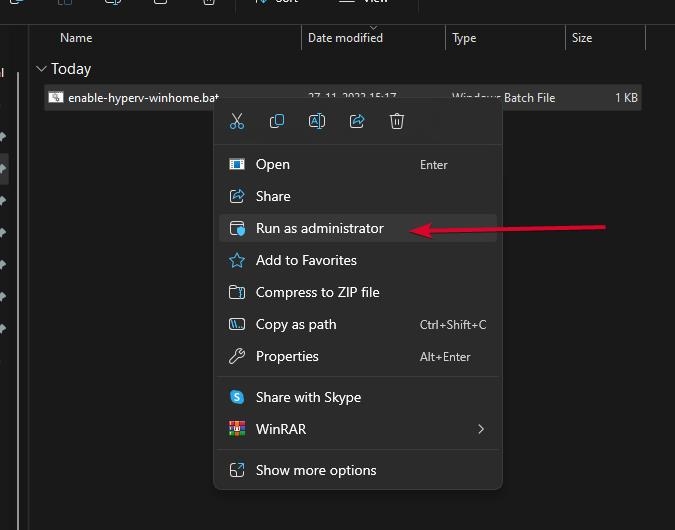The height and width of the screenshot is (530, 675).
Task: Collapse the Today group chevron
Action: tap(41, 68)
